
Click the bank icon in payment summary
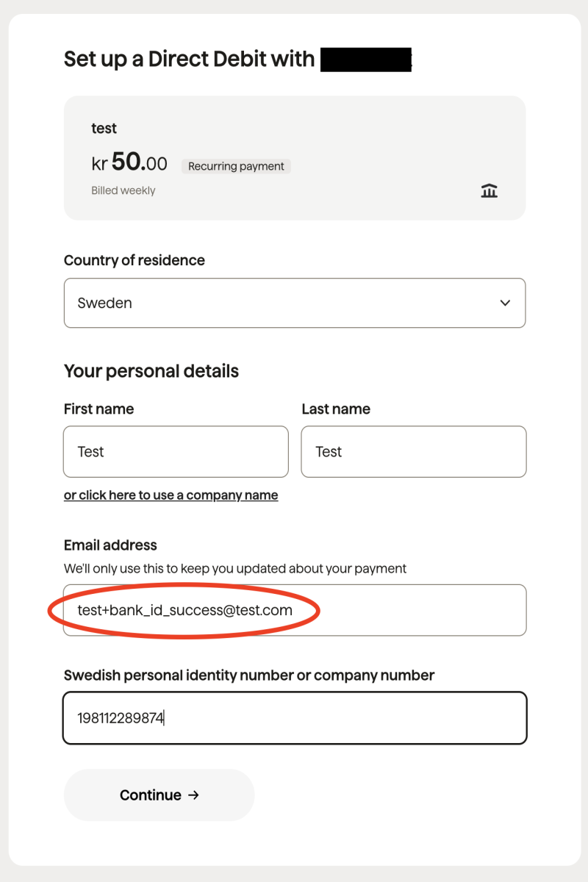click(489, 191)
